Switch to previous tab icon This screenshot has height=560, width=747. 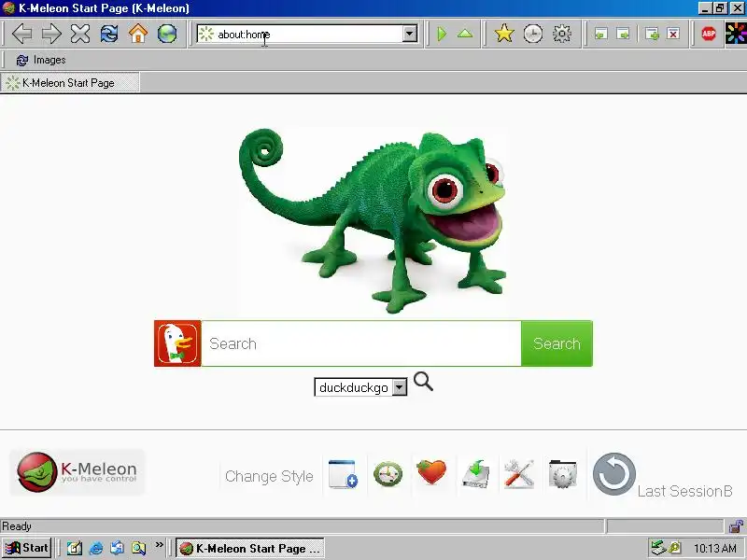click(601, 34)
